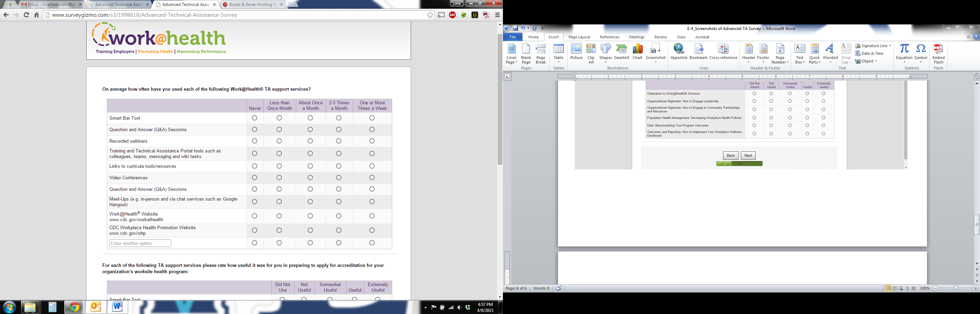Screen dimensions: 980x314
Task: Click the Chrome taskbar icon
Action: pos(74,307)
